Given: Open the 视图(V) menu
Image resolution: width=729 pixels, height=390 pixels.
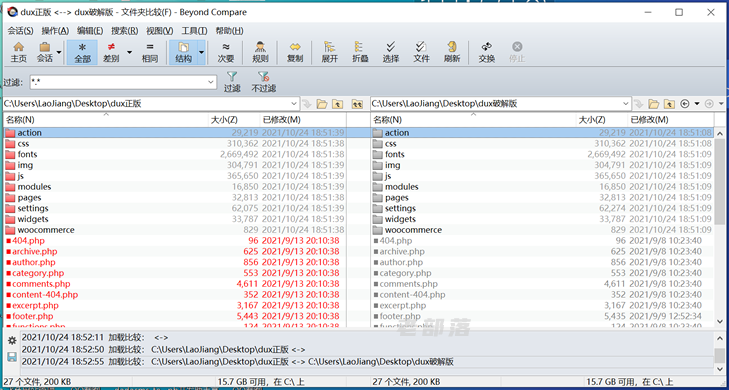Looking at the screenshot, I should pyautogui.click(x=159, y=31).
